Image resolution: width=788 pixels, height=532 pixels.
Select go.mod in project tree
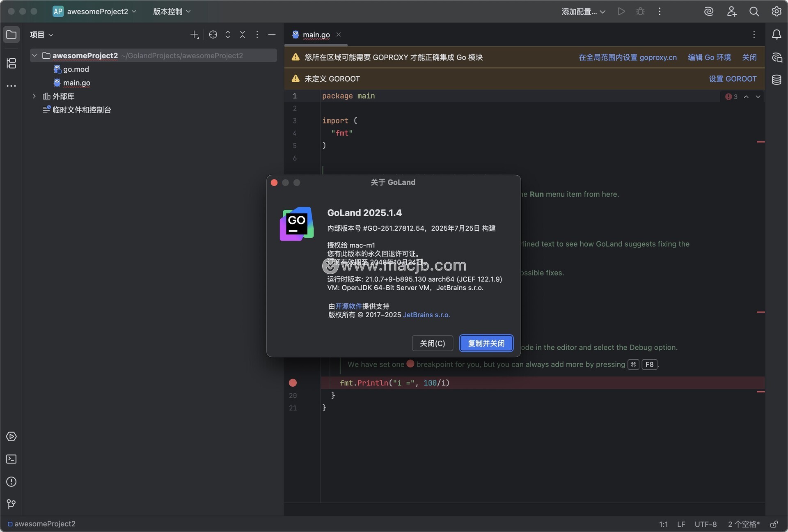coord(71,69)
